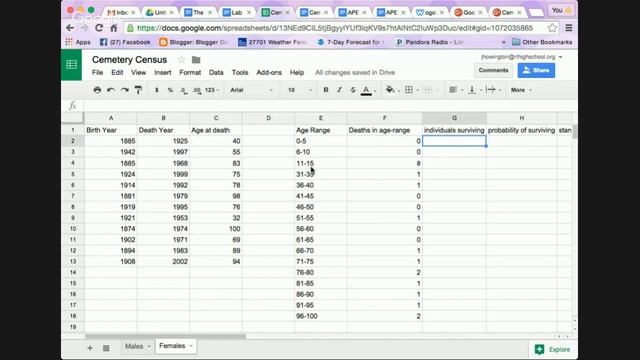Open the Females tab dropdown arrow
The width and height of the screenshot is (640, 360).
tap(191, 346)
